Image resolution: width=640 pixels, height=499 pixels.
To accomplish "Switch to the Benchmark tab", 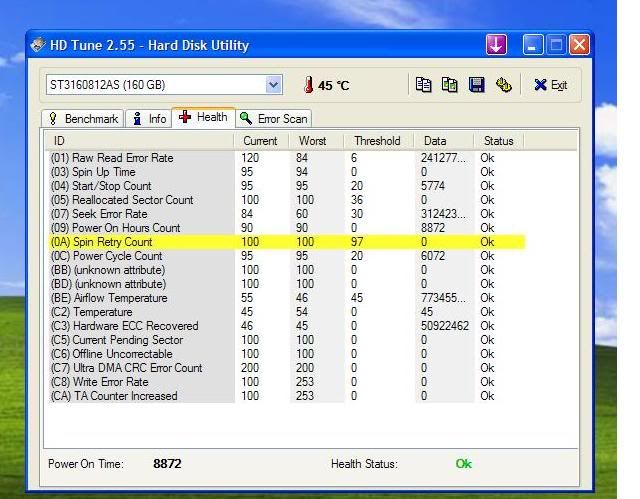I will (84, 119).
